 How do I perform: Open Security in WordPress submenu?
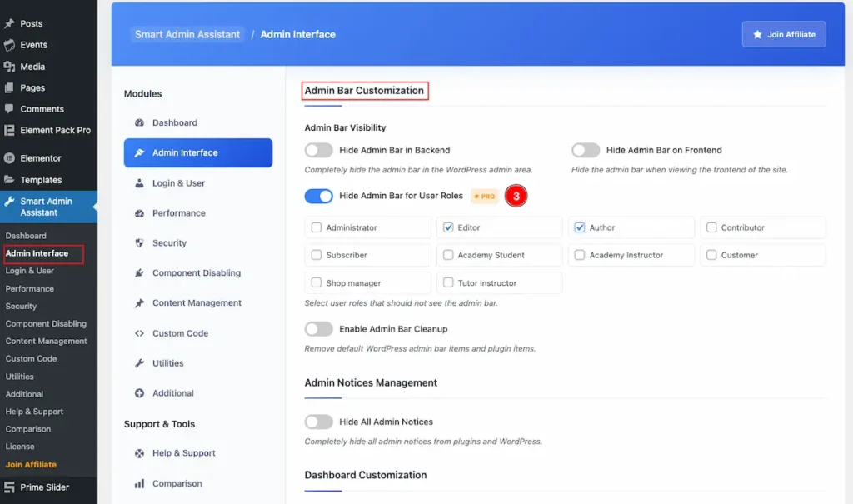click(x=21, y=306)
